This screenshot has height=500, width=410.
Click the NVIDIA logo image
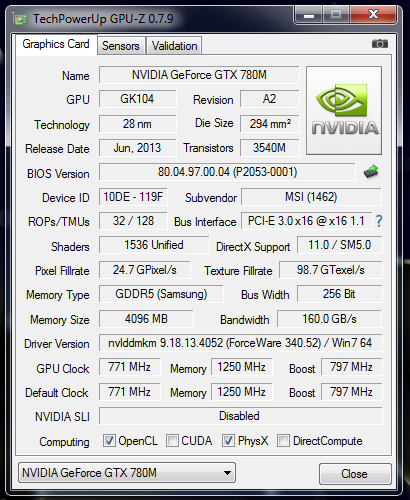point(344,110)
